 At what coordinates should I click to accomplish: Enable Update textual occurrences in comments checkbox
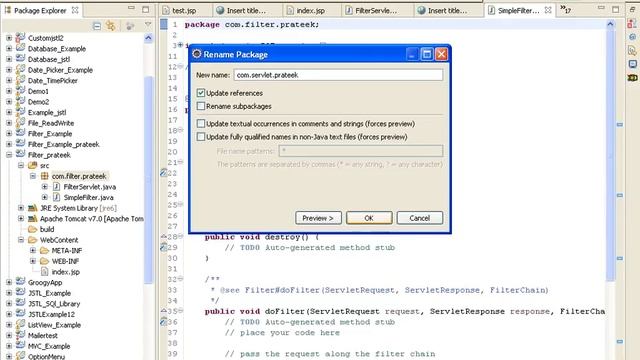pyautogui.click(x=201, y=123)
